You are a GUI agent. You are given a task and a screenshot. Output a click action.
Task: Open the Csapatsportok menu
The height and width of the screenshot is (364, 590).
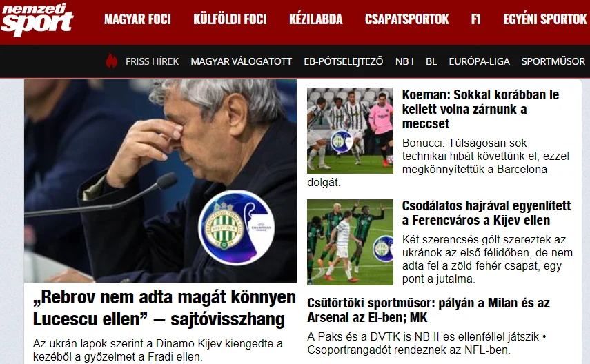(406, 19)
